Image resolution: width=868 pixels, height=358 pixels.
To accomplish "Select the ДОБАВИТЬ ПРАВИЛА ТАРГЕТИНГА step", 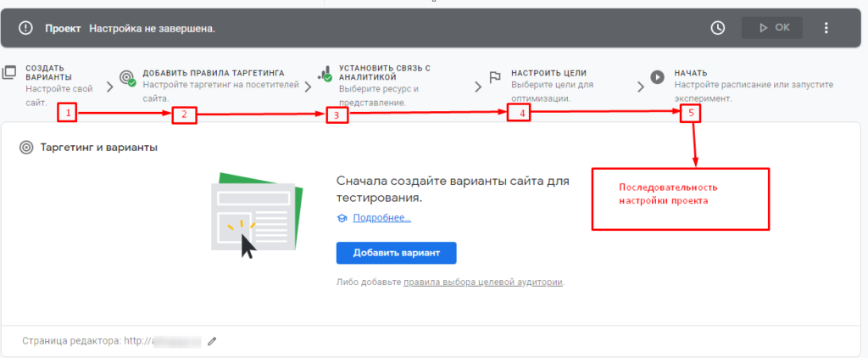I will (x=213, y=73).
